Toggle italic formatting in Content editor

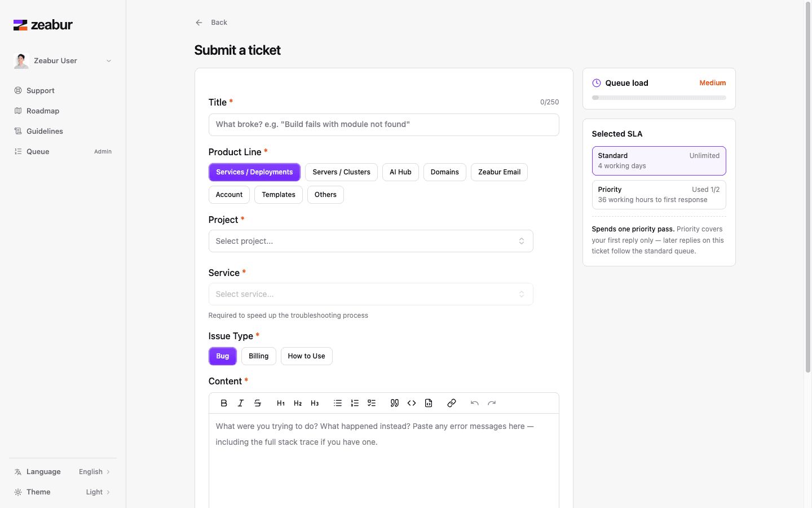pos(241,403)
